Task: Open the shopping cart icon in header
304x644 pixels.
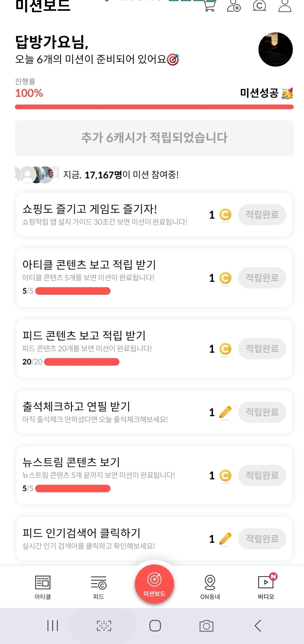Action: 209,6
